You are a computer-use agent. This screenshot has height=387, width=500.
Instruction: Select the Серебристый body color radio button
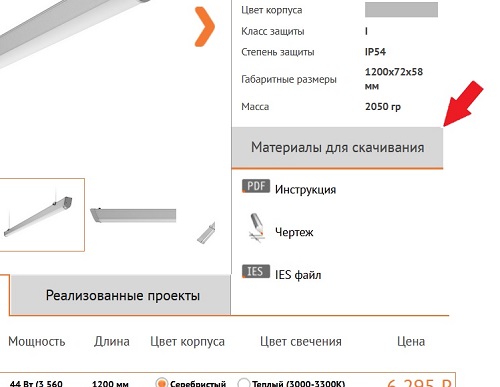tap(162, 383)
